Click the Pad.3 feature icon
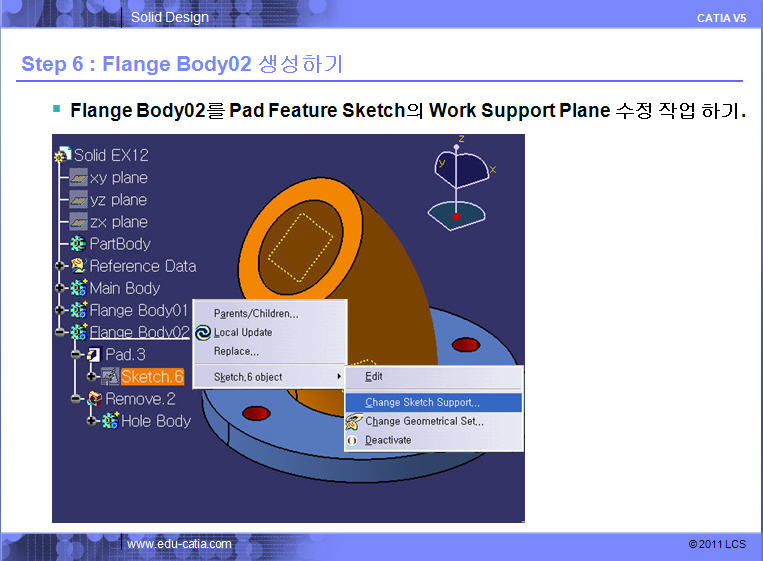Viewport: 763px width, 561px height. coord(95,354)
